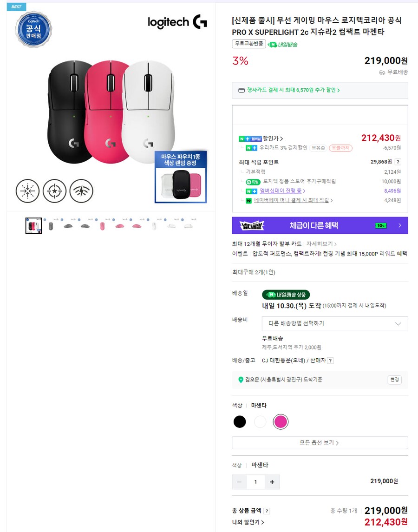Click the 변경 button next to the delivery address
The image size is (418, 532).
coord(394,380)
